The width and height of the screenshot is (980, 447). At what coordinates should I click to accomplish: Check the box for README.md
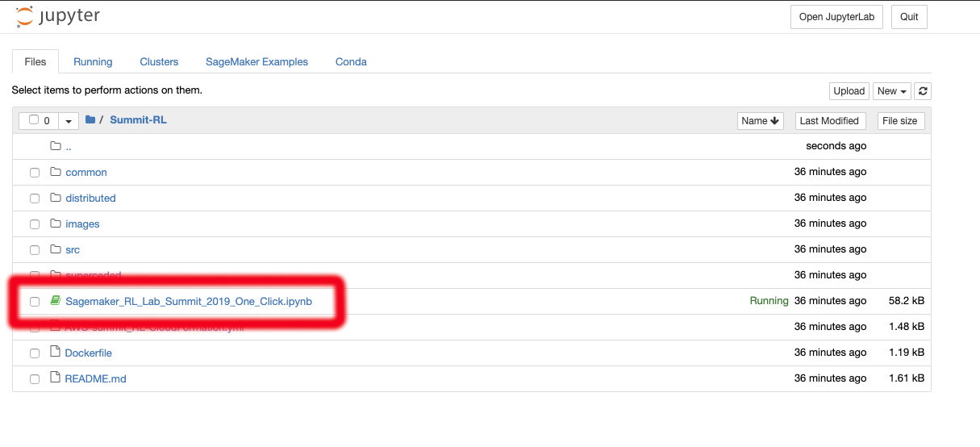35,379
